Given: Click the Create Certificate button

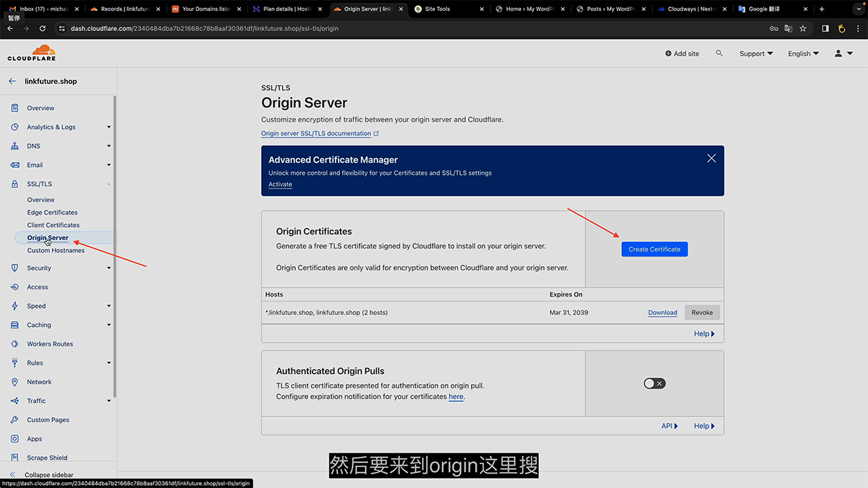Looking at the screenshot, I should (655, 249).
